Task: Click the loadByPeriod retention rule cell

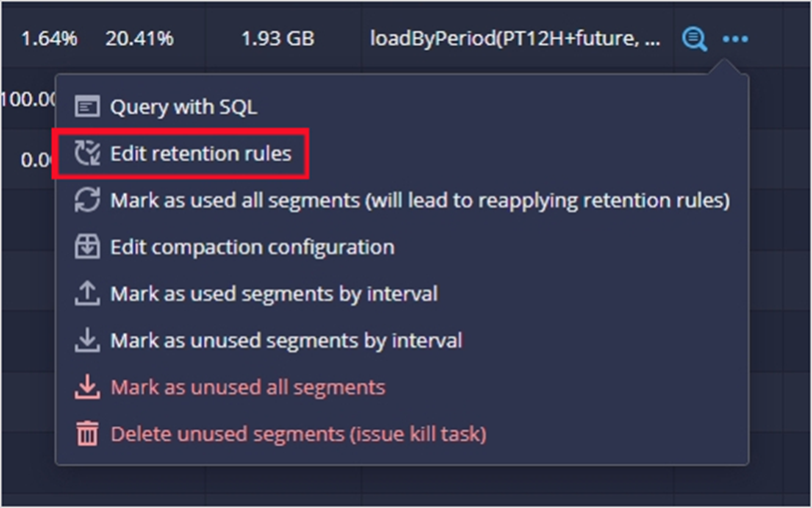Action: [515, 38]
